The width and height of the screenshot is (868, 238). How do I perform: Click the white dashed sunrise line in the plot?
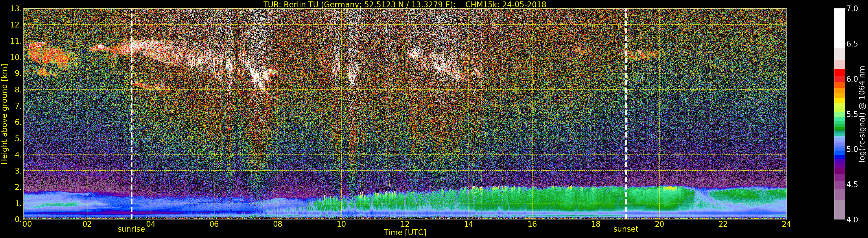[131, 114]
